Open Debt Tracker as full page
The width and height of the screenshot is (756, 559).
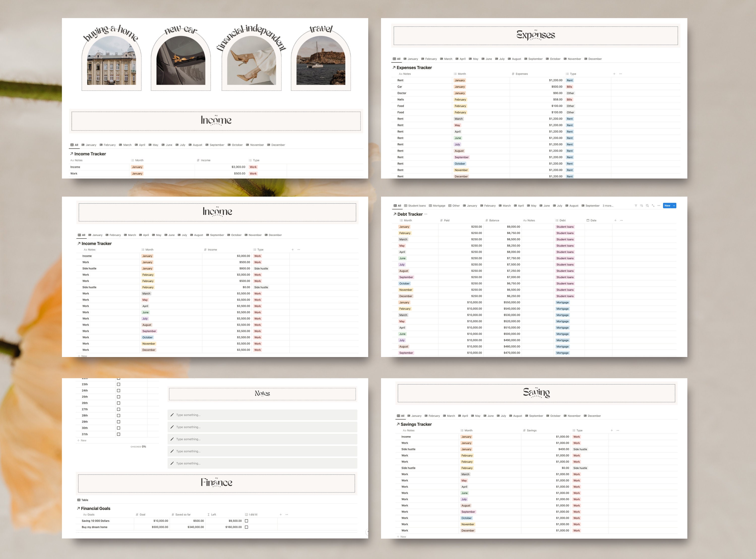(x=653, y=206)
